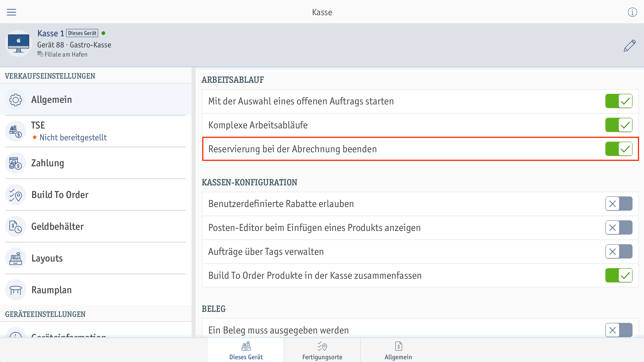
Task: Click the Filiale am Hafen store icon
Action: (40, 54)
